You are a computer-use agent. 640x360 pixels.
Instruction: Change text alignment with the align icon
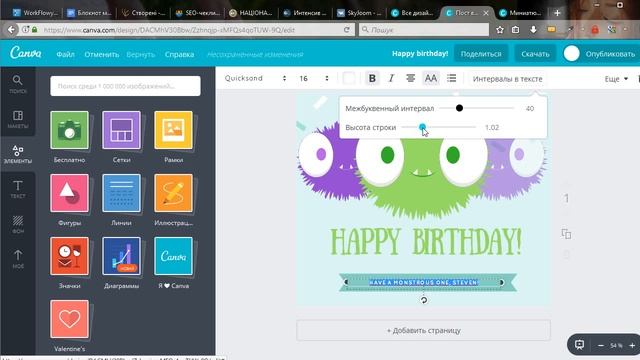[411, 78]
